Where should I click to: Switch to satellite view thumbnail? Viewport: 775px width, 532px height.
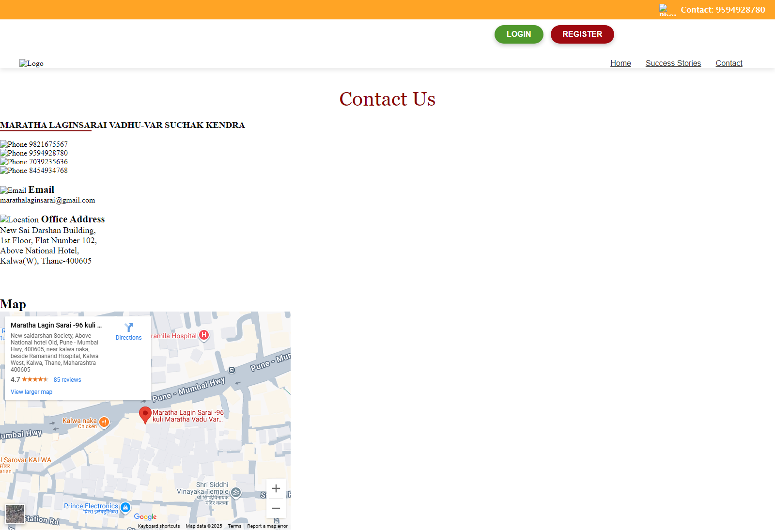coord(15,514)
